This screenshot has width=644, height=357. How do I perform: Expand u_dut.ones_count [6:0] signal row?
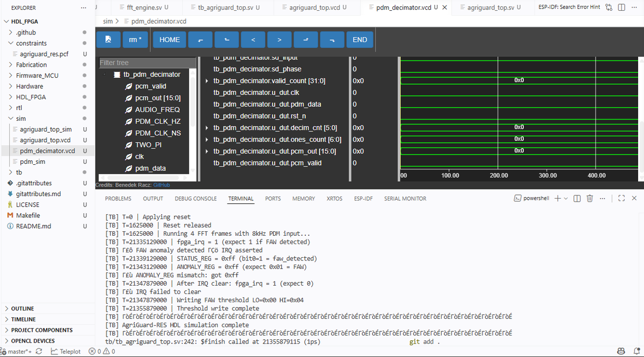pyautogui.click(x=207, y=140)
